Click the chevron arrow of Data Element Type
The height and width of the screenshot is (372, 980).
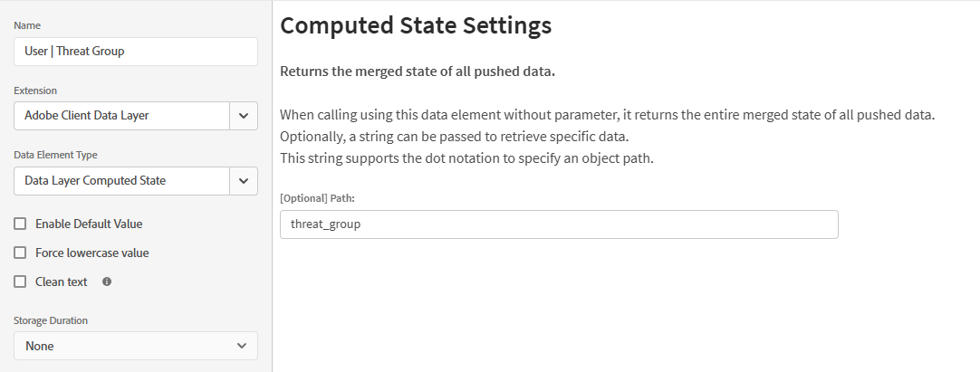244,181
